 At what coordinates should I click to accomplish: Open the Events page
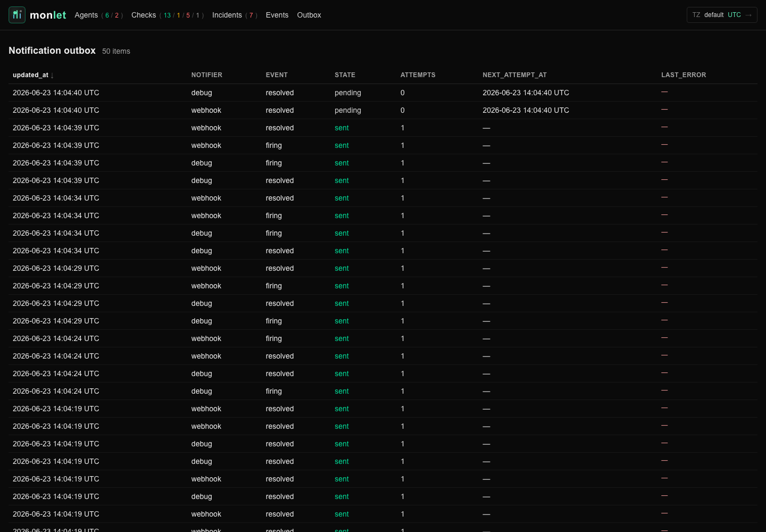(x=277, y=15)
